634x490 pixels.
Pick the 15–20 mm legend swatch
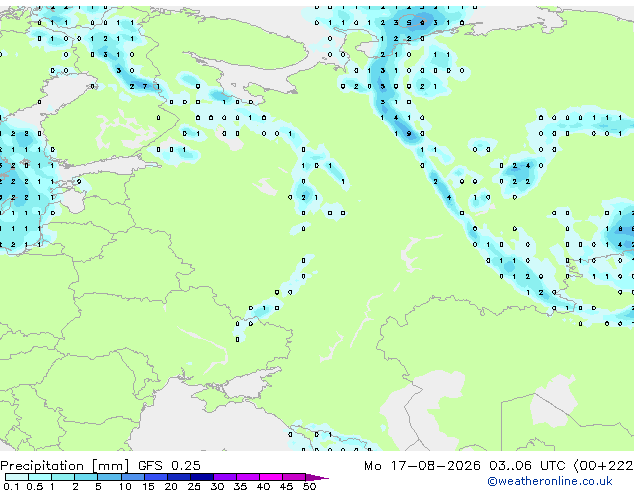coord(156,477)
